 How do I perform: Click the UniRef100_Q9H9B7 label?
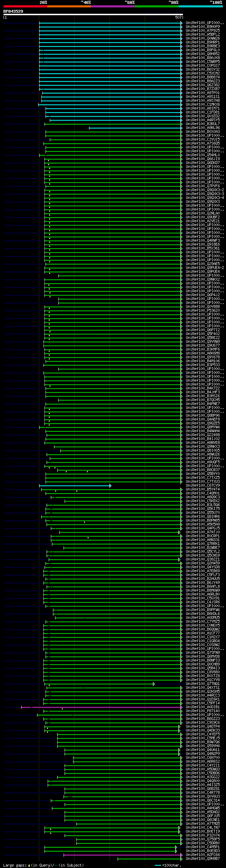click(x=203, y=858)
